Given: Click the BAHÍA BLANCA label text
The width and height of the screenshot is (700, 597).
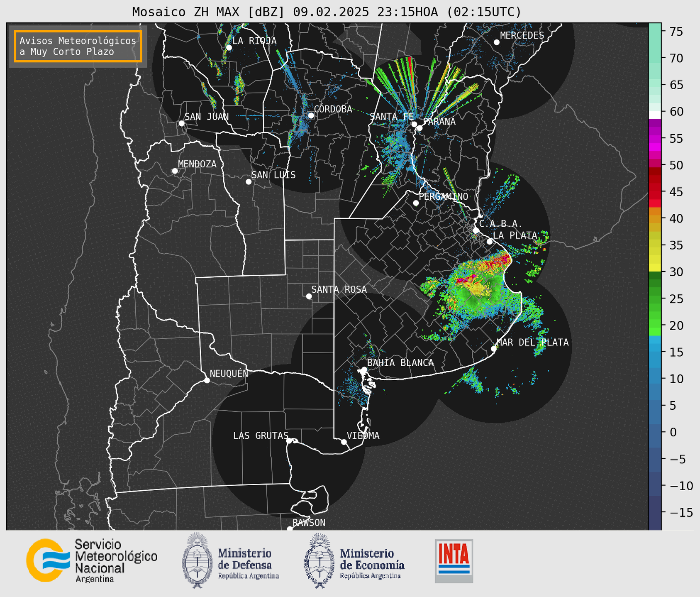Looking at the screenshot, I should pyautogui.click(x=400, y=363).
